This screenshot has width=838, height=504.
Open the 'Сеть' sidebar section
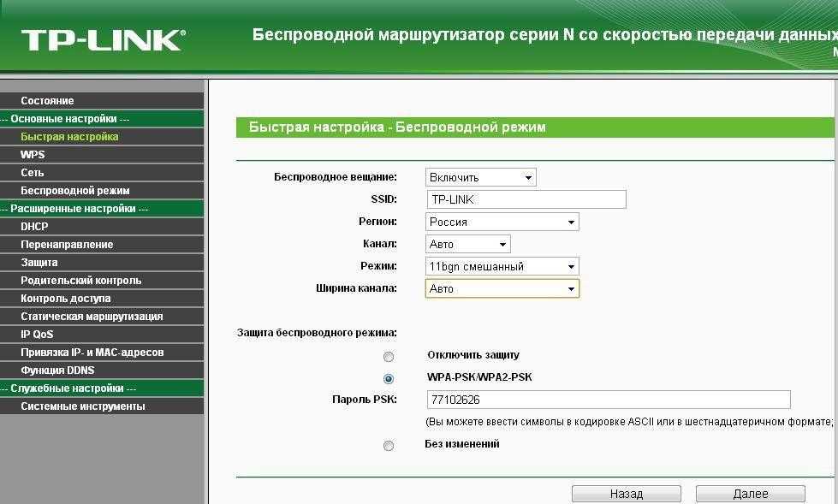pos(33,173)
